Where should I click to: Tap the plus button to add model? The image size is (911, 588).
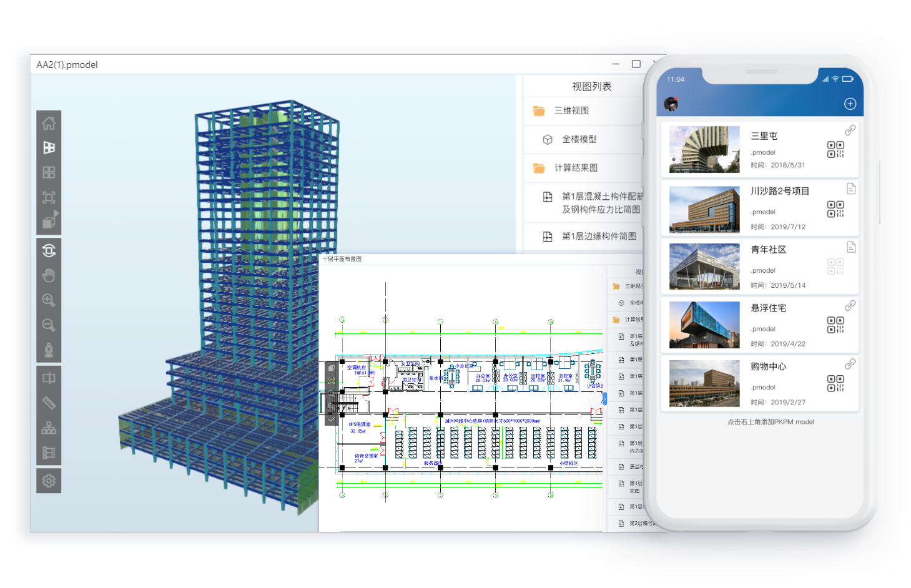(850, 104)
